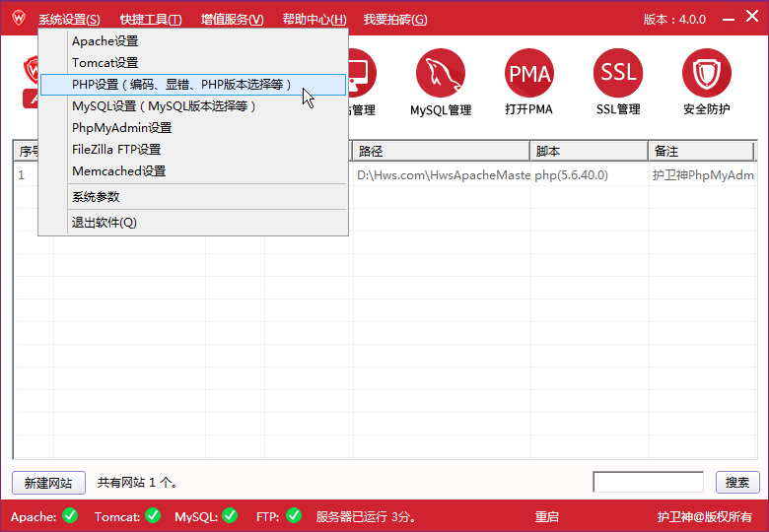Expand the 帮助中心(H) menu

(314, 20)
